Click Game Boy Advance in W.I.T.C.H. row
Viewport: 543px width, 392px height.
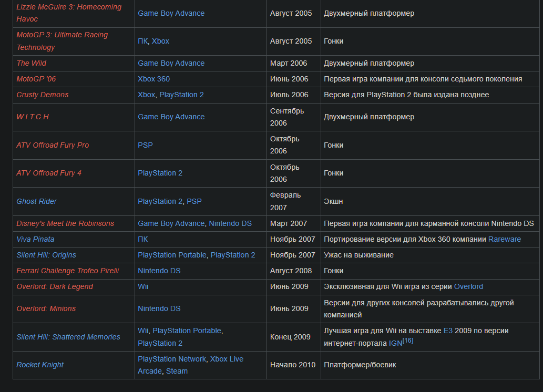[171, 117]
